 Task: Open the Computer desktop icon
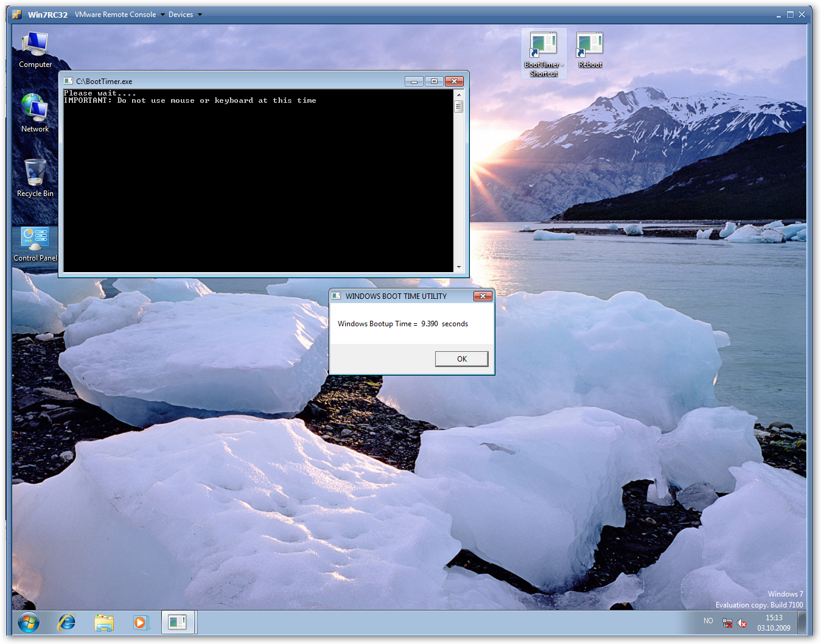35,50
